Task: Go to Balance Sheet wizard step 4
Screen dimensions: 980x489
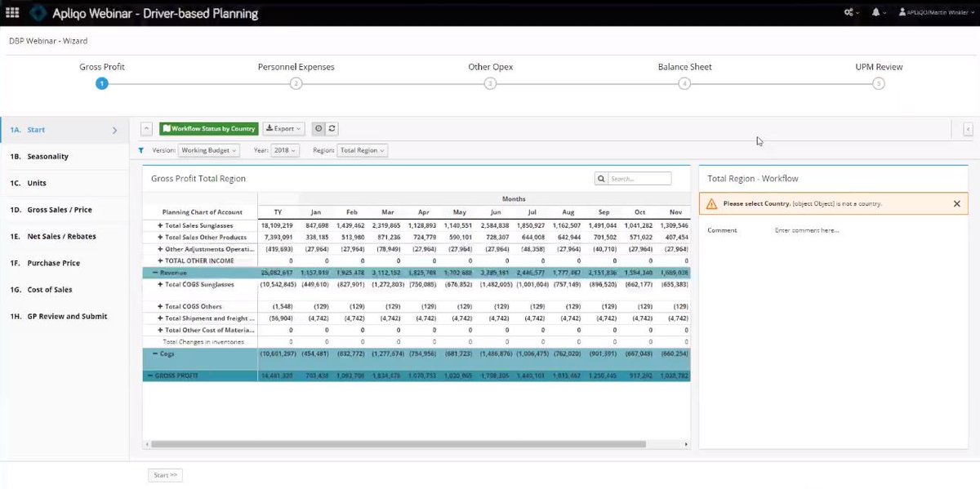Action: pos(684,83)
